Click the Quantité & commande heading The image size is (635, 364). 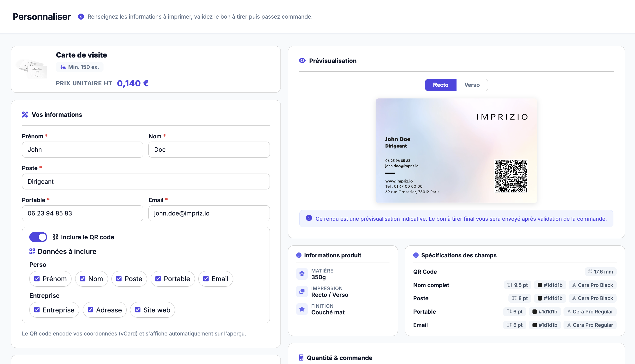click(x=339, y=358)
